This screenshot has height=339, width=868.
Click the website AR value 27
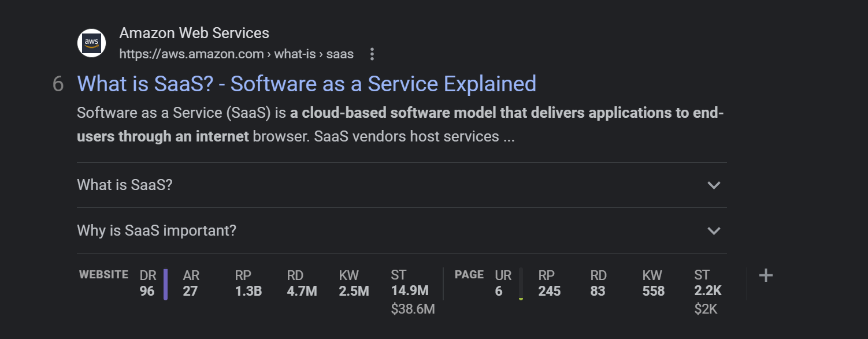click(190, 291)
